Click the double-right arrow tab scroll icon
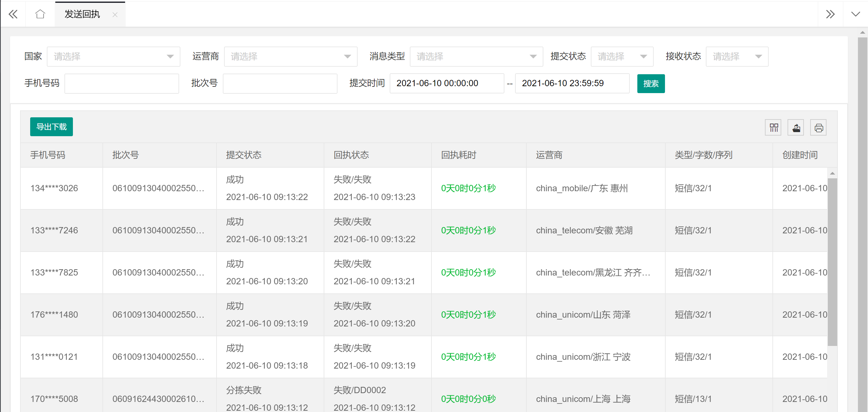The height and width of the screenshot is (412, 868). click(x=830, y=14)
